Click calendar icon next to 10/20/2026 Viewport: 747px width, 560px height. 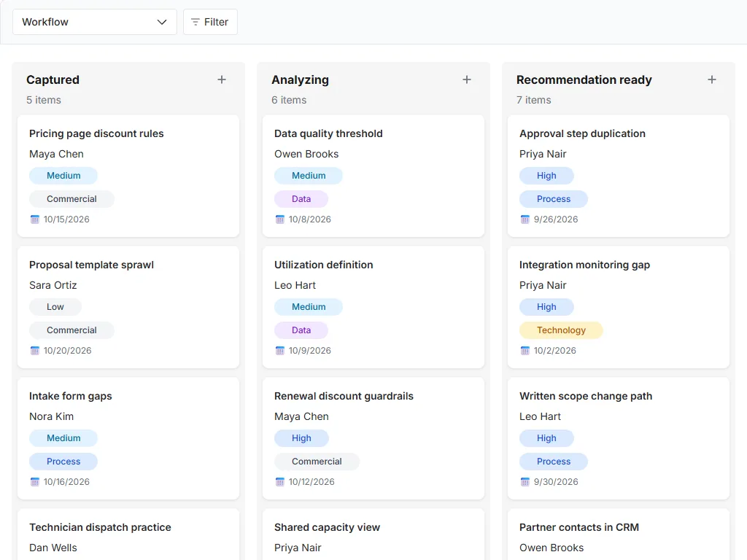pos(35,351)
